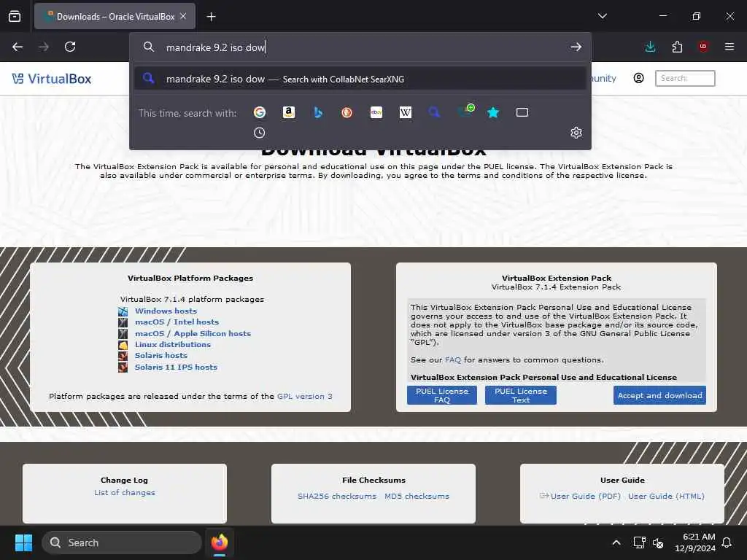Open the FAQ link in Extension Pack text
747x560 pixels.
click(x=452, y=360)
